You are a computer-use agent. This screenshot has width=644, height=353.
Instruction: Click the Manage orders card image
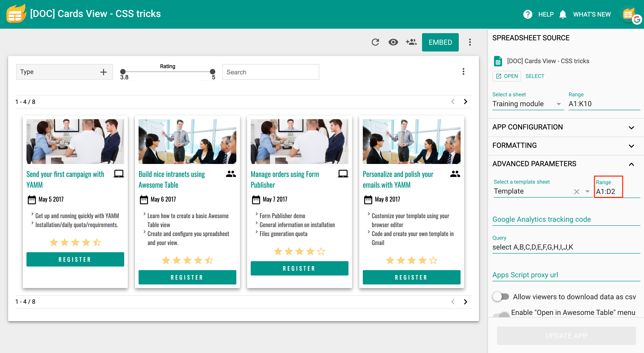300,142
